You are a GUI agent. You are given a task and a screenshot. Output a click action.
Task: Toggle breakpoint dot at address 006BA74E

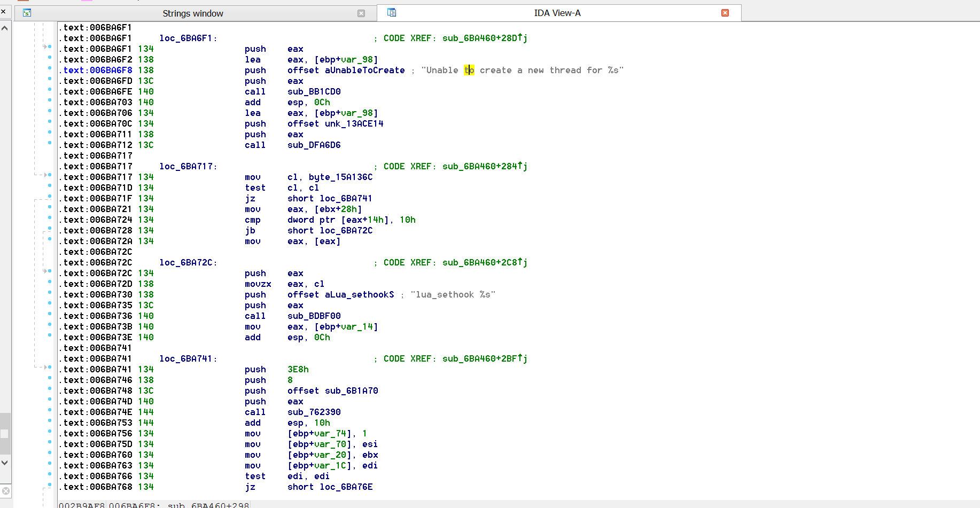coord(50,410)
